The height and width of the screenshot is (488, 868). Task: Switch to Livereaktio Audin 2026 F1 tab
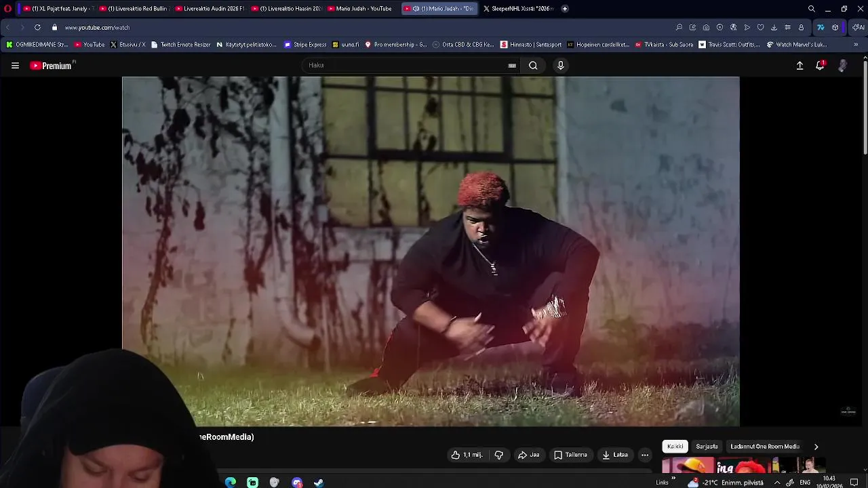(209, 9)
